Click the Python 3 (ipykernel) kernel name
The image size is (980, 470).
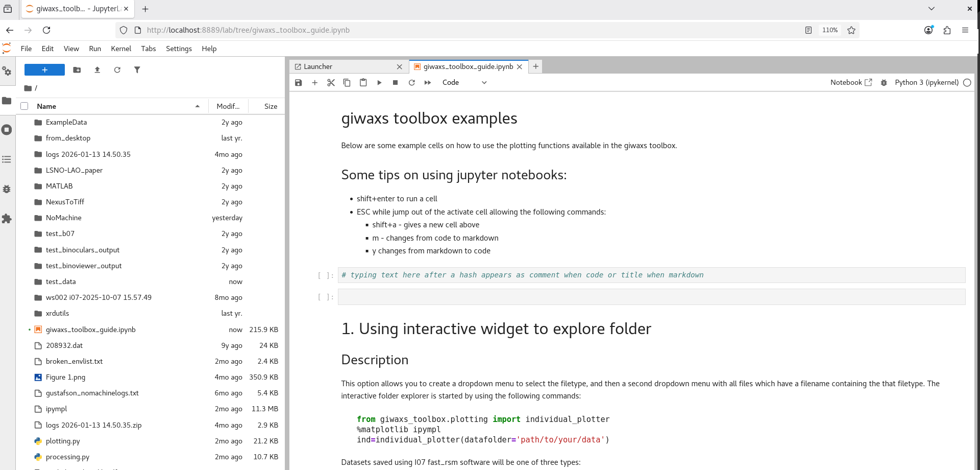tap(927, 82)
